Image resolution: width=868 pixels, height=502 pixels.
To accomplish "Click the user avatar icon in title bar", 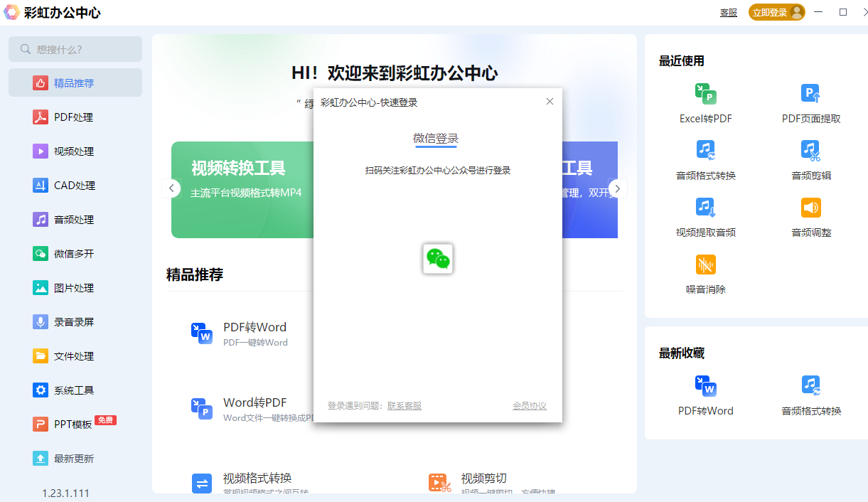I will (x=796, y=12).
